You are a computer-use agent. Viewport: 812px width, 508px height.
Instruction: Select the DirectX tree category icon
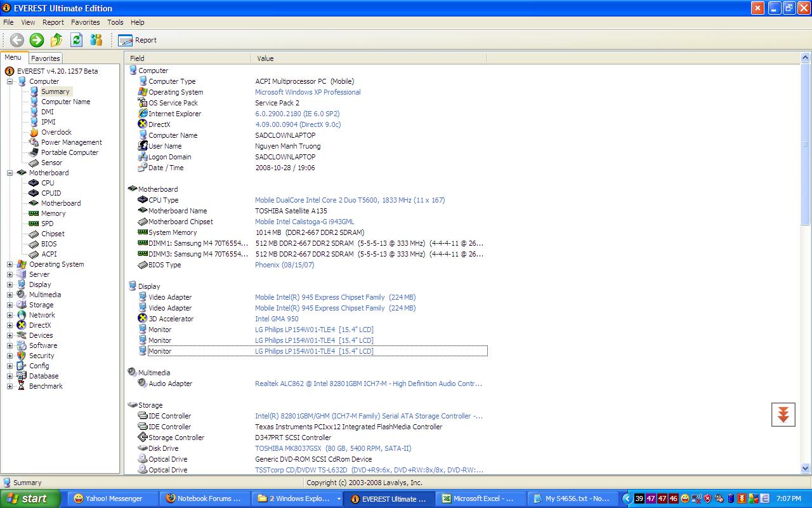tap(22, 325)
